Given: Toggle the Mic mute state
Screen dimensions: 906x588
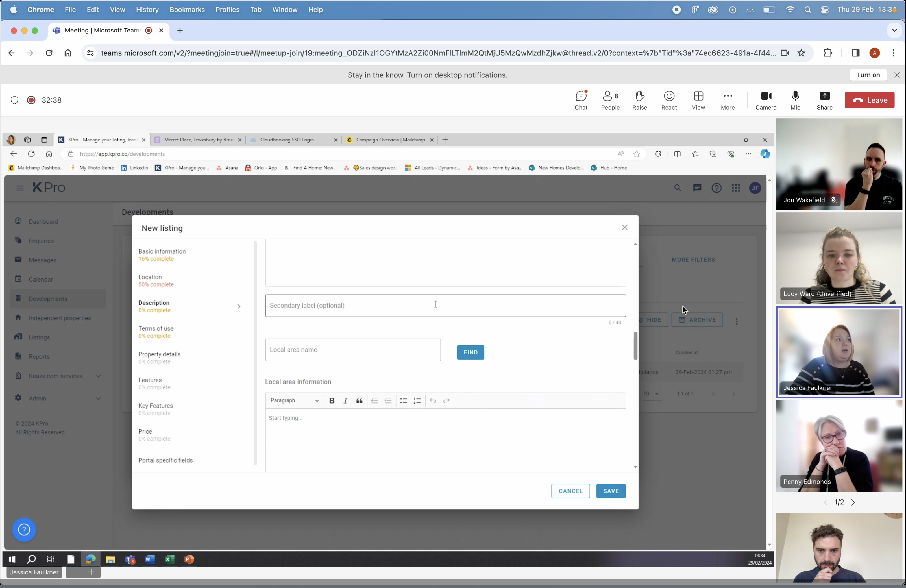Looking at the screenshot, I should point(795,100).
